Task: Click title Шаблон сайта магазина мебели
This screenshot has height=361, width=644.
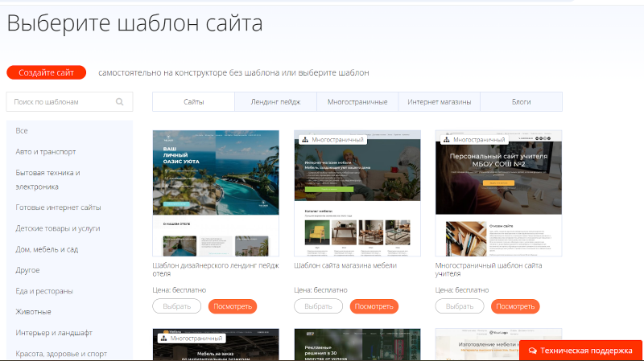Action: 345,265
